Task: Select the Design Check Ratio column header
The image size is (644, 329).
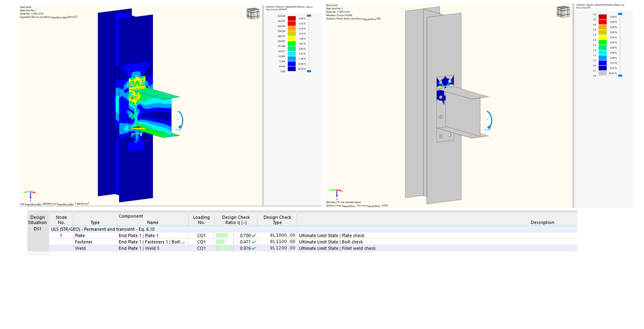Action: pos(236,220)
